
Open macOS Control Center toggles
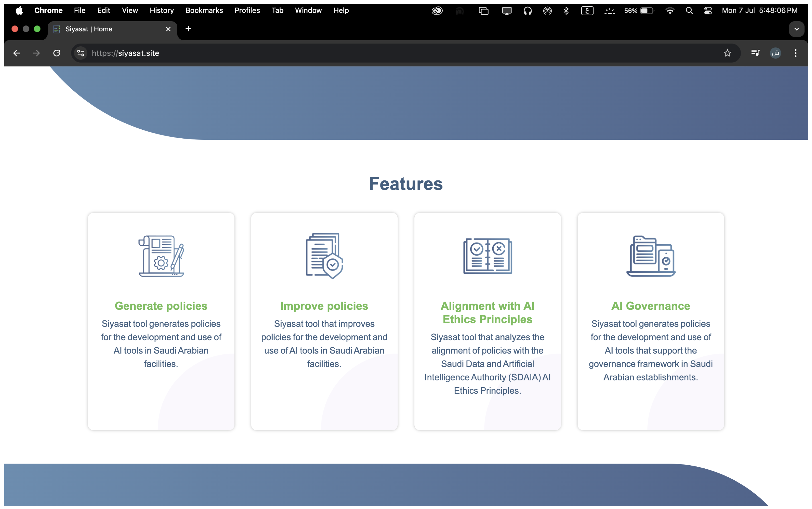click(x=708, y=10)
